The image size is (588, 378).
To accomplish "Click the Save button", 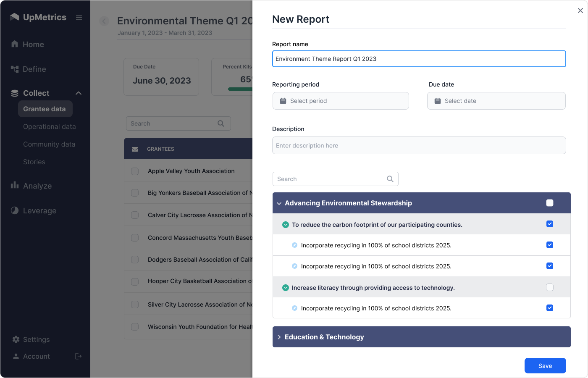I will coord(545,365).
